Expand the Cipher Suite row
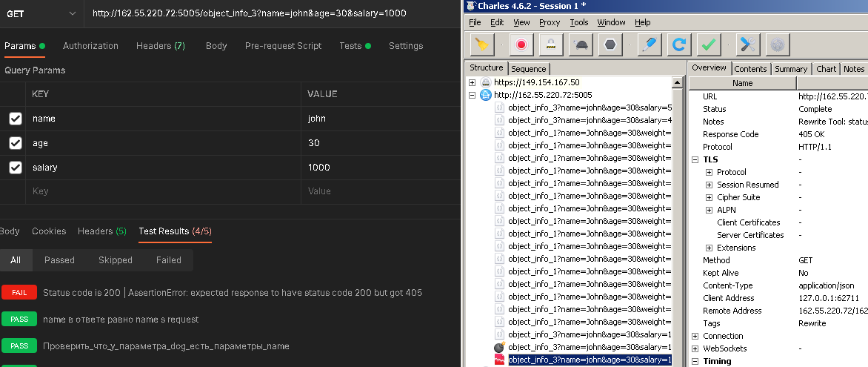This screenshot has width=868, height=367. click(x=709, y=198)
